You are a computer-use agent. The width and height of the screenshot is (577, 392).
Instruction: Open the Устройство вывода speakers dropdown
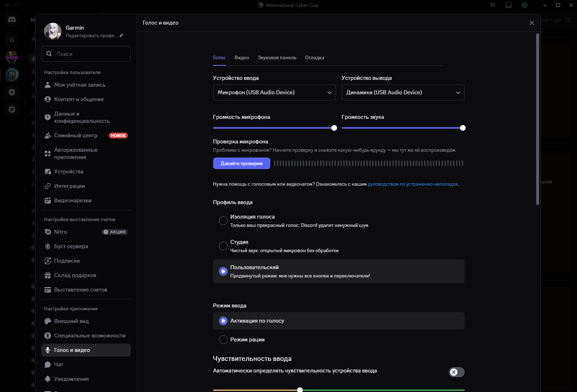coord(403,92)
